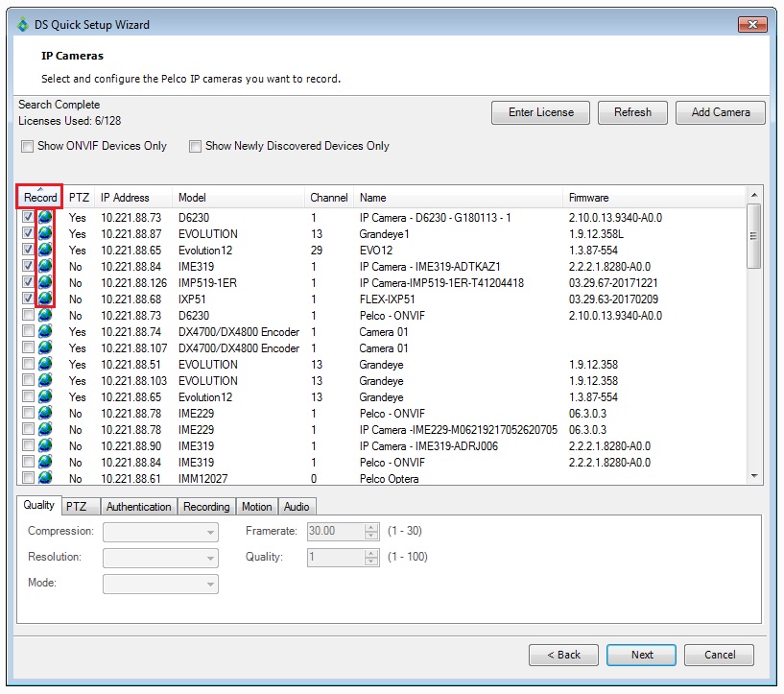Screen dimensions: 784x694
Task: Click the camera icon next to EVO12
Action: [x=42, y=250]
